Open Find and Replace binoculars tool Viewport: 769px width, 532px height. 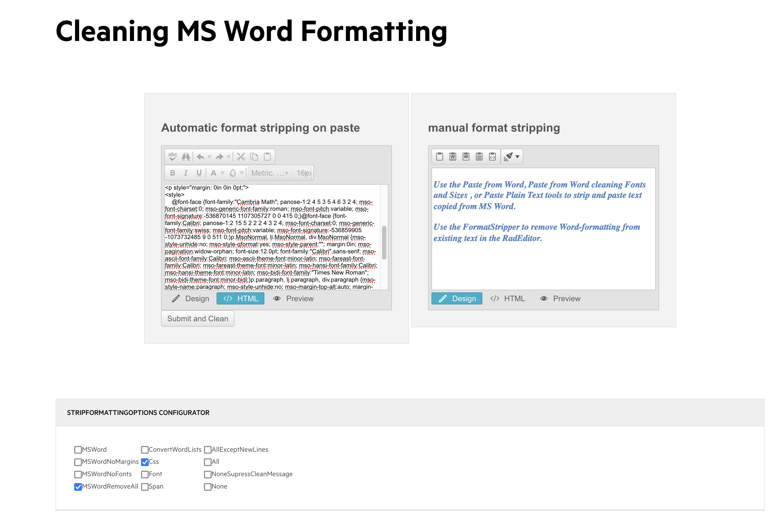pos(186,156)
